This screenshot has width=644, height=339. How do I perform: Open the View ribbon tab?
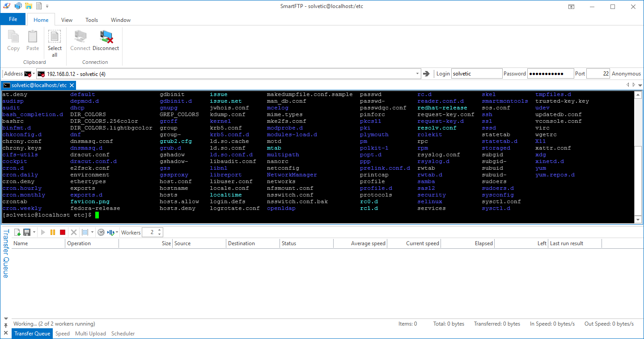67,20
